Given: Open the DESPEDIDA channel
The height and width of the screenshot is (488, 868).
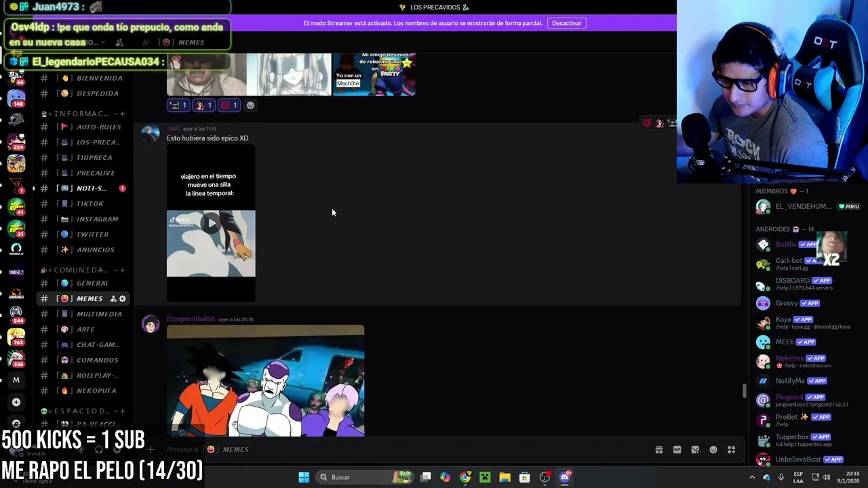Looking at the screenshot, I should (x=83, y=94).
